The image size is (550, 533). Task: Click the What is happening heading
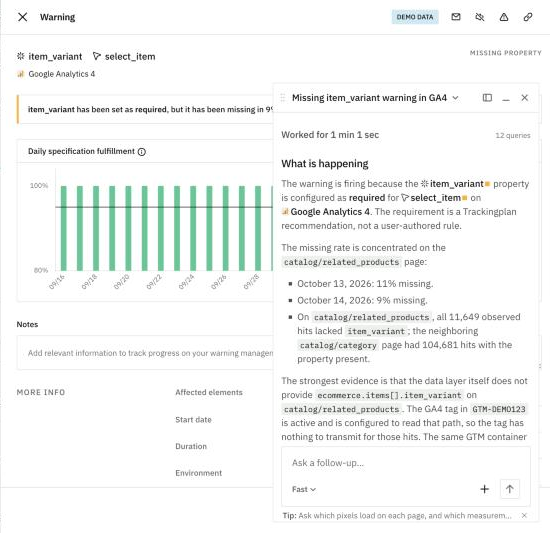(x=325, y=164)
